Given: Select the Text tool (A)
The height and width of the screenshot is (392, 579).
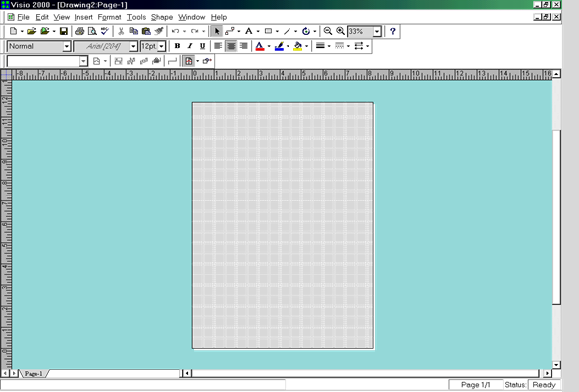Looking at the screenshot, I should (x=249, y=31).
